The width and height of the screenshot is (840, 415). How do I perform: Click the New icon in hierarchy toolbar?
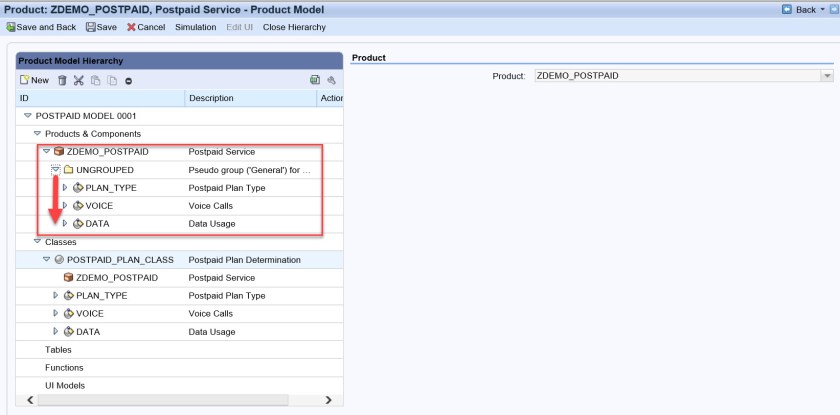click(24, 80)
